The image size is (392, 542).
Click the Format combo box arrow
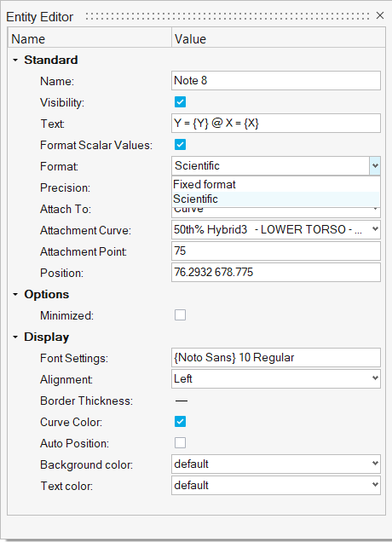pos(375,166)
